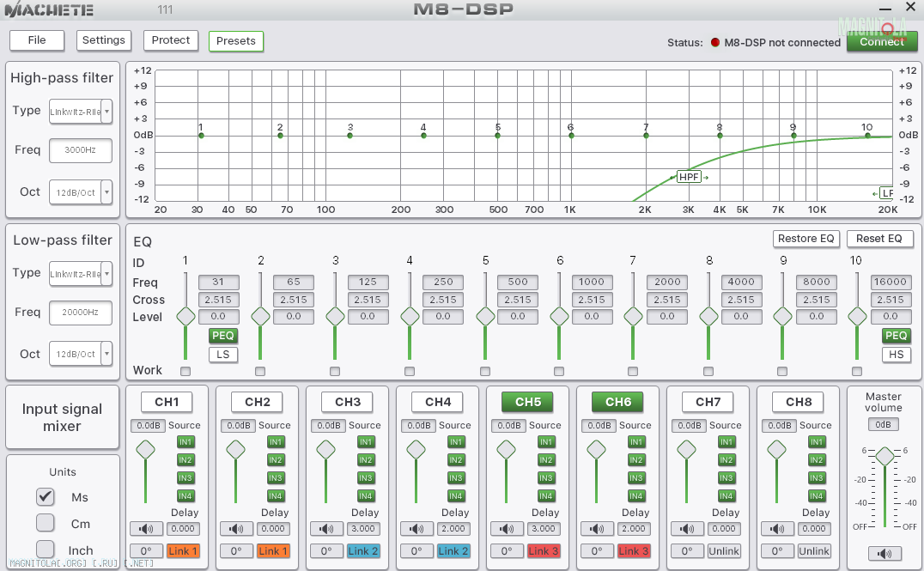Toggle IN2 source for CH2
This screenshot has height=571, width=924.
275,459
